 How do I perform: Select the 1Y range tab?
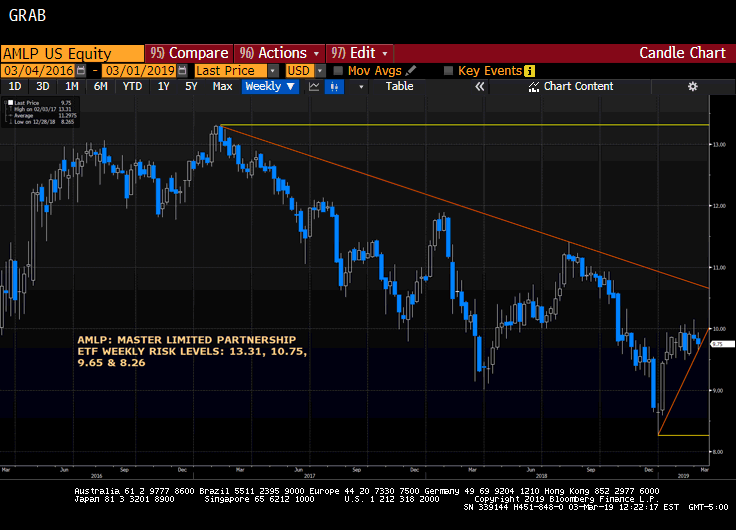[163, 86]
